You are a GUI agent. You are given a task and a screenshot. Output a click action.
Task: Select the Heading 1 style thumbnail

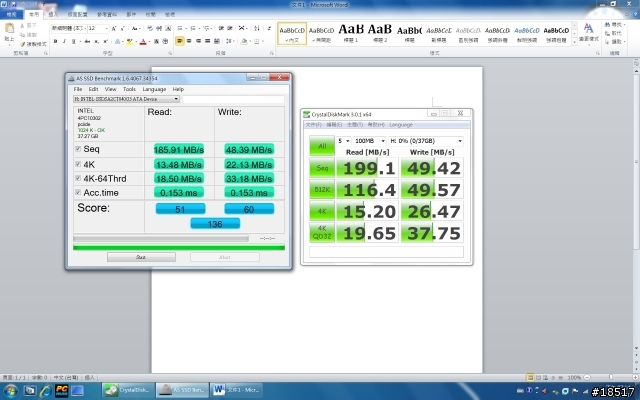[351, 33]
